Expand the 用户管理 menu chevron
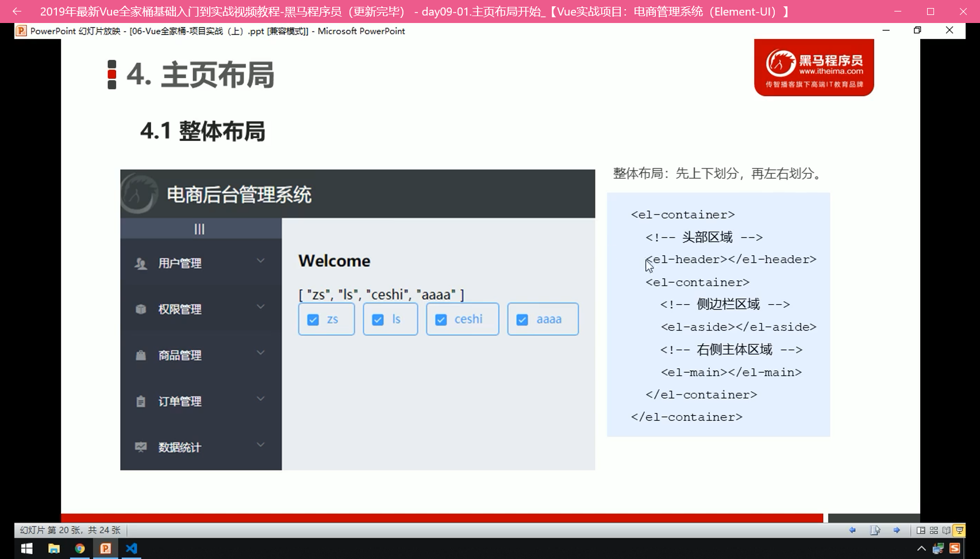This screenshot has width=980, height=559. coord(260,261)
